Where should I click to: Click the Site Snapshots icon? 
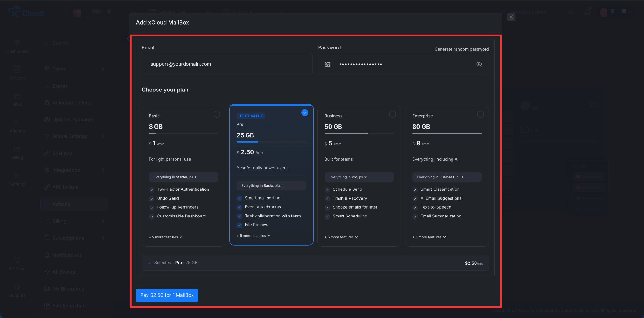[x=47, y=306]
